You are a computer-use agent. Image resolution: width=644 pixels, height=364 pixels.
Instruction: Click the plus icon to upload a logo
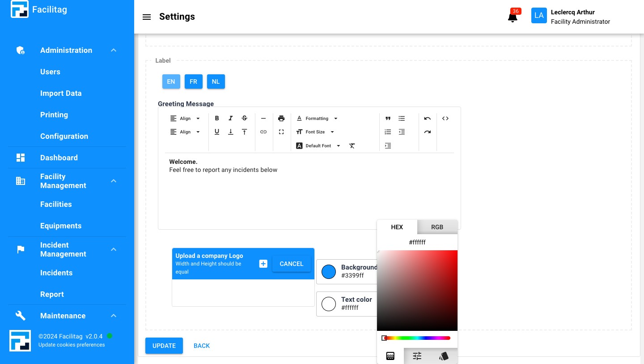(x=263, y=264)
